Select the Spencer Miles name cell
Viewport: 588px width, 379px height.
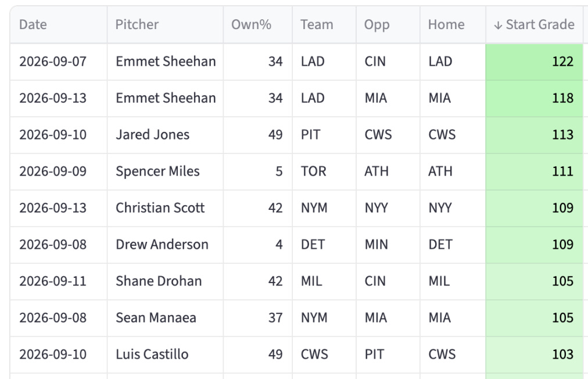click(x=165, y=171)
